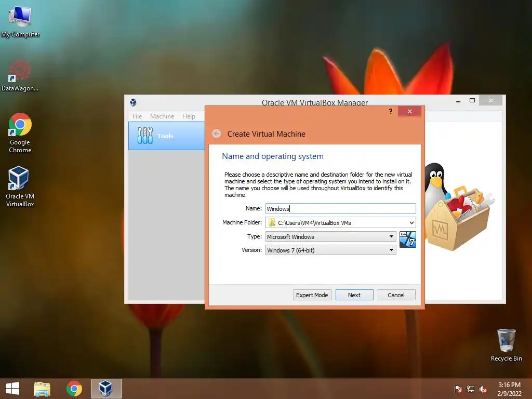
Task: Cancel the Create Virtual Machine wizard
Action: pyautogui.click(x=396, y=295)
